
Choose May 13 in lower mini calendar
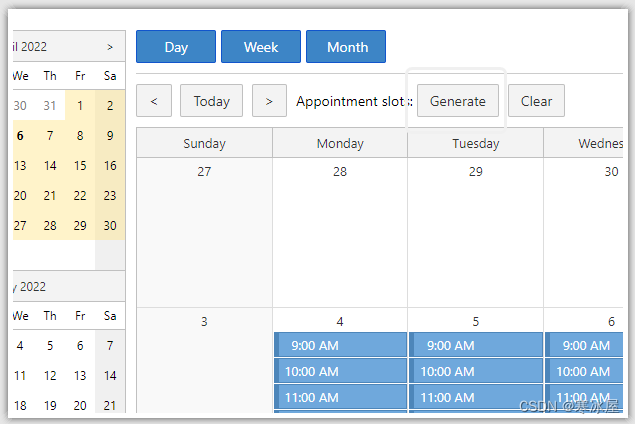pos(80,375)
